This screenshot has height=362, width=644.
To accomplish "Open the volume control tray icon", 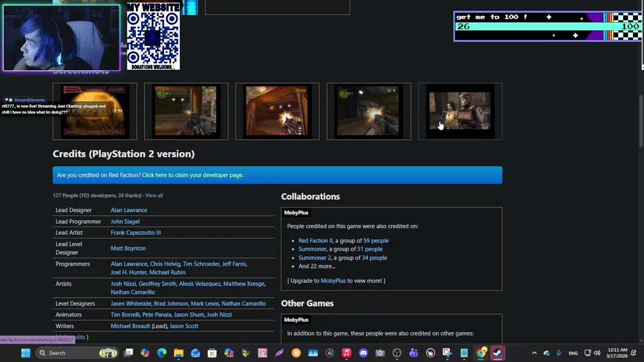I will (597, 353).
